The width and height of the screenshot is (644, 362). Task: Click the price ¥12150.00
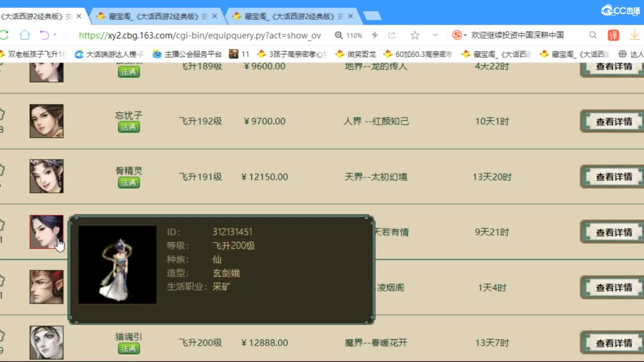point(265,177)
